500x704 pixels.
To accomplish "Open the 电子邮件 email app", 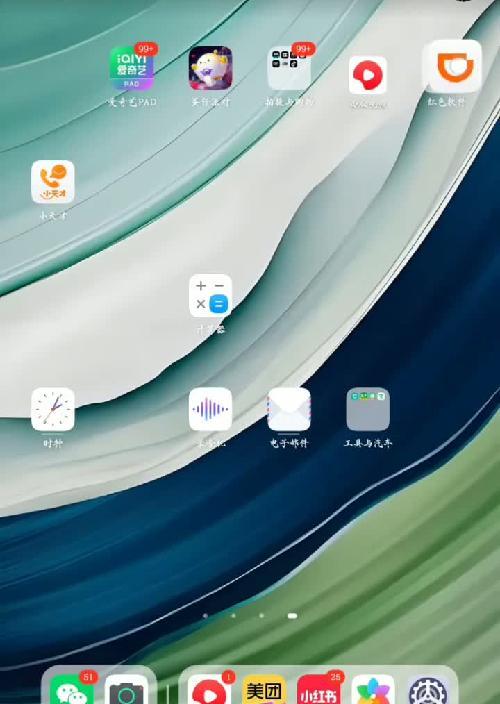I will click(x=289, y=409).
